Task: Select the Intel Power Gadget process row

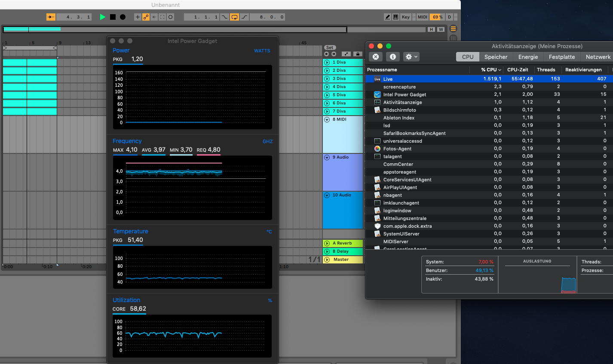Action: click(405, 95)
